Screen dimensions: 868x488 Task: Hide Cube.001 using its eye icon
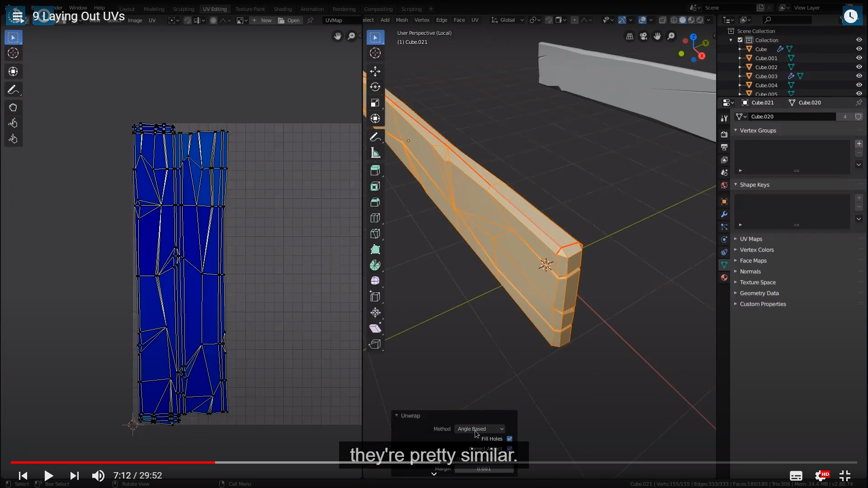point(859,58)
